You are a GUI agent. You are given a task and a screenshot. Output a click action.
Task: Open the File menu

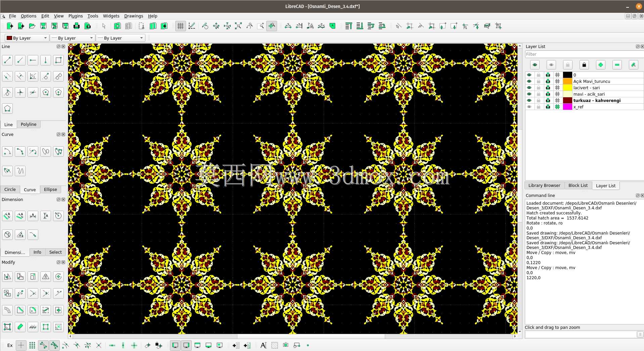(12, 16)
